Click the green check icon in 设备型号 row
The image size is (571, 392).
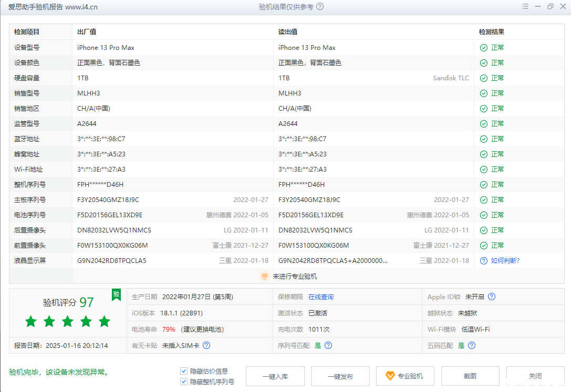point(484,48)
